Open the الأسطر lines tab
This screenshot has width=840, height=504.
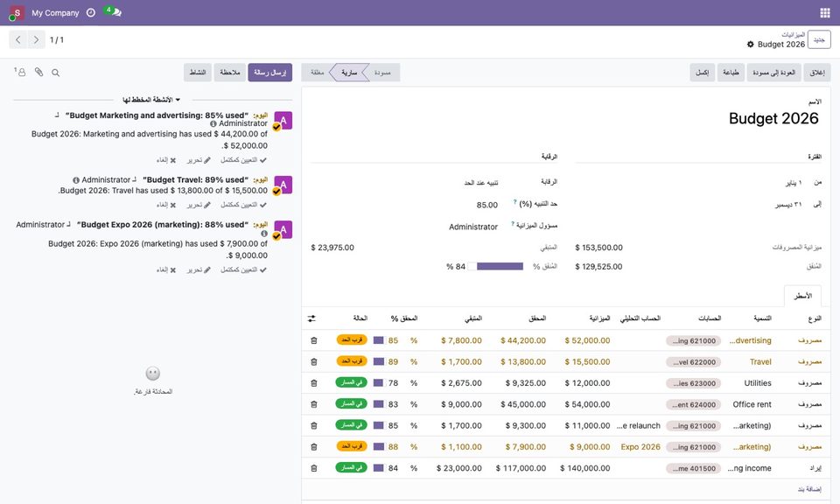pos(802,296)
